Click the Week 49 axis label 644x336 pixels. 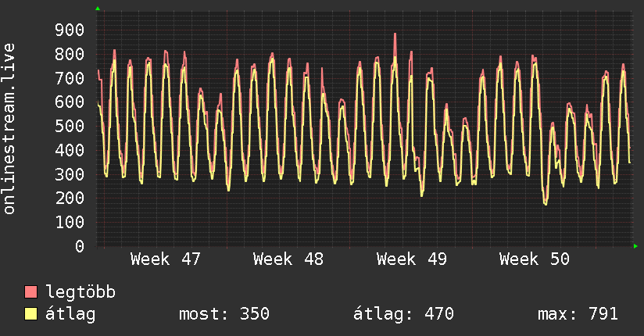[x=412, y=259]
